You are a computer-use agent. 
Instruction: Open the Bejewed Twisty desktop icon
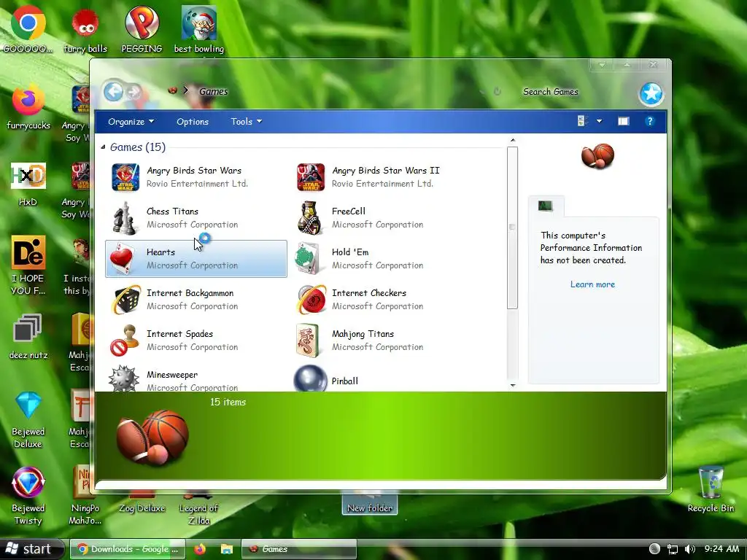[x=28, y=496]
